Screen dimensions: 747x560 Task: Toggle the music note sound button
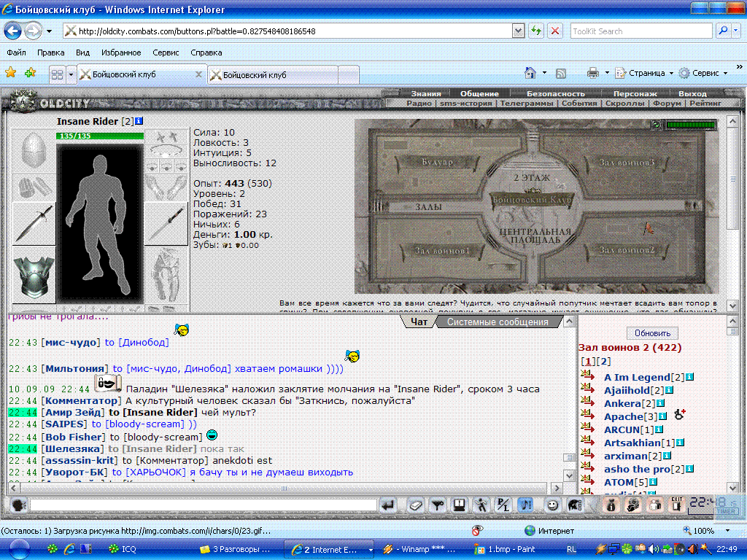pos(525,505)
